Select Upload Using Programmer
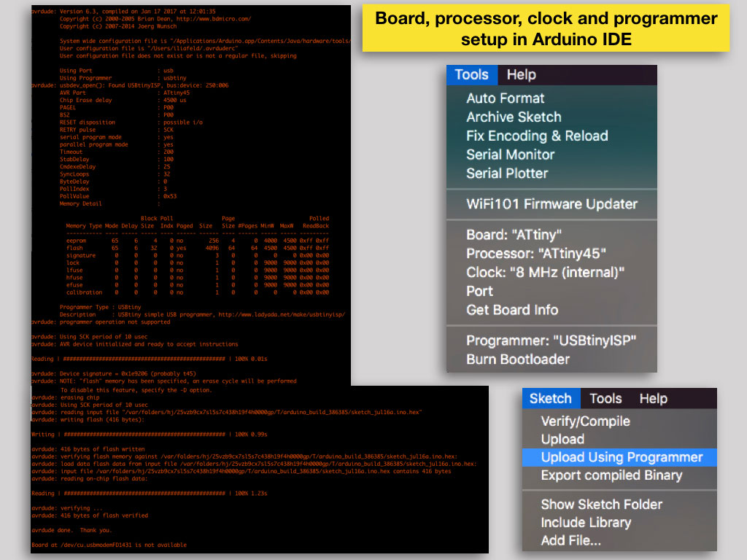This screenshot has width=747, height=560. click(619, 458)
